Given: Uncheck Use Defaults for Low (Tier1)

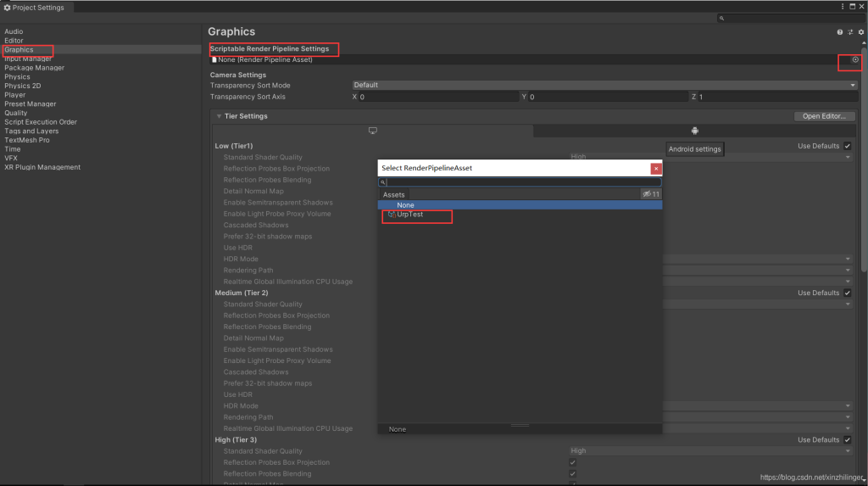Looking at the screenshot, I should (848, 146).
